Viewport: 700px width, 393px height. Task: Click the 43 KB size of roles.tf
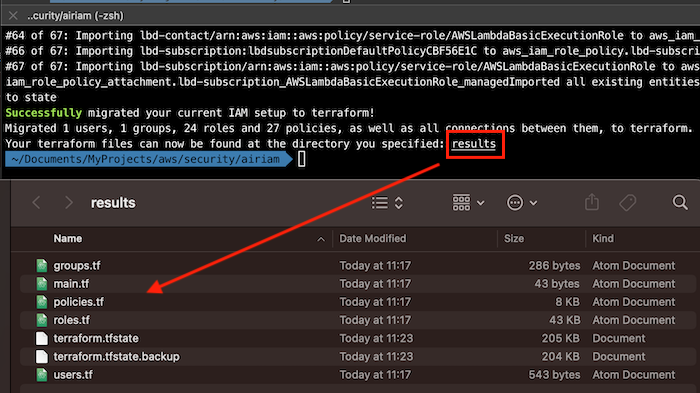[x=564, y=320]
